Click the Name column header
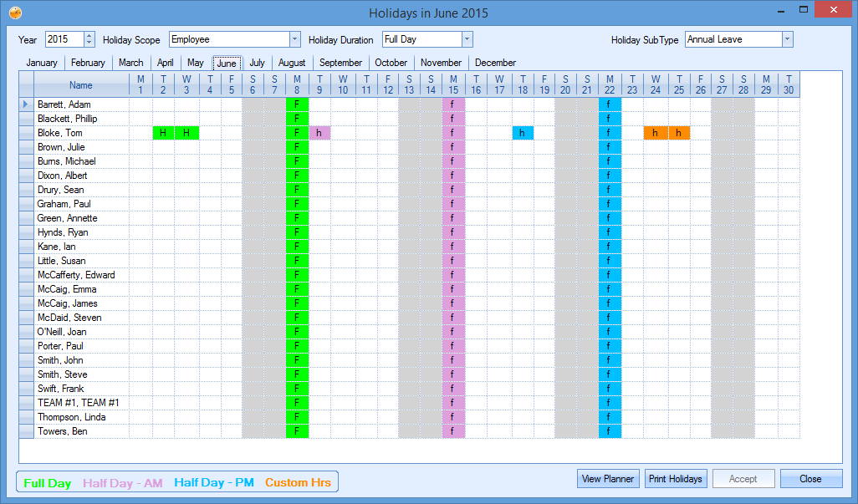This screenshot has width=858, height=504. 81,85
